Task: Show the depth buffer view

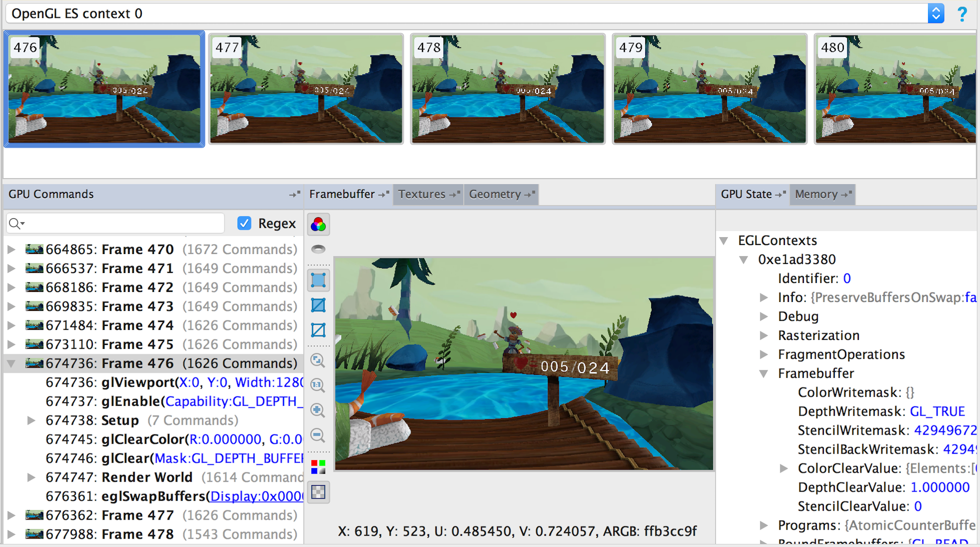Action: pos(318,249)
